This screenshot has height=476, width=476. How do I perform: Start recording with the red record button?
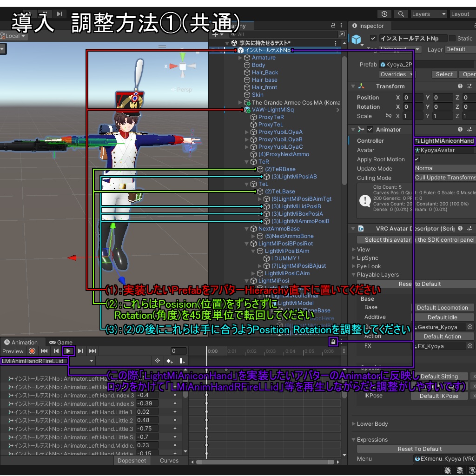(32, 351)
